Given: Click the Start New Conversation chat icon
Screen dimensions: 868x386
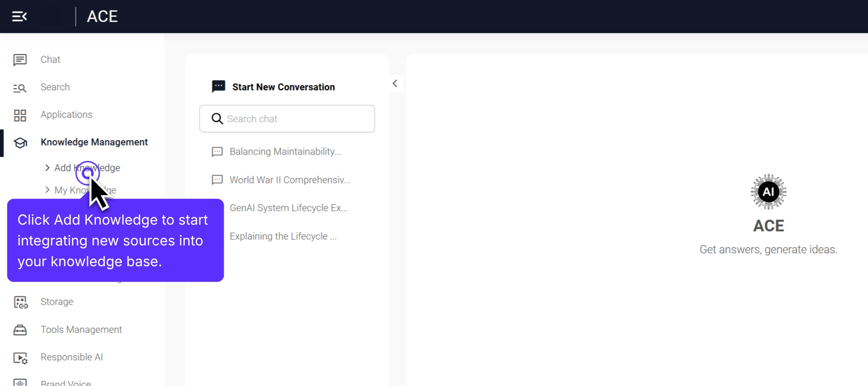Looking at the screenshot, I should point(218,86).
